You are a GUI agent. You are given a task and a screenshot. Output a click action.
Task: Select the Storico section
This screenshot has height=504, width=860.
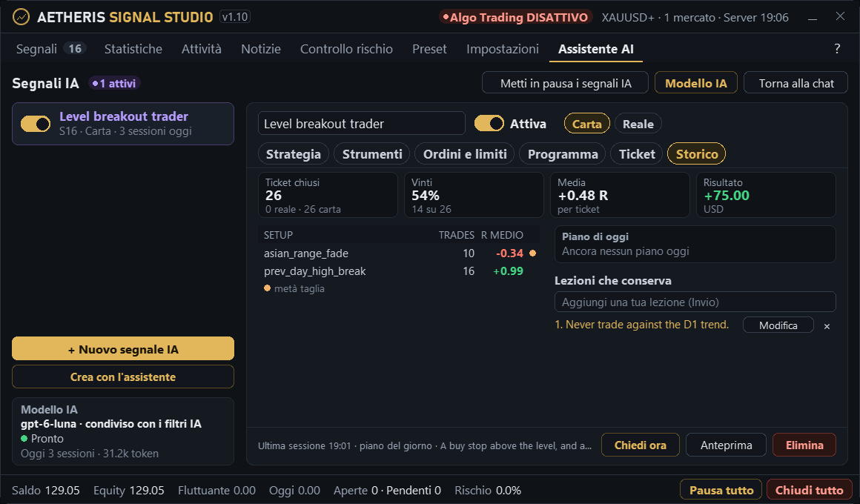tap(697, 154)
